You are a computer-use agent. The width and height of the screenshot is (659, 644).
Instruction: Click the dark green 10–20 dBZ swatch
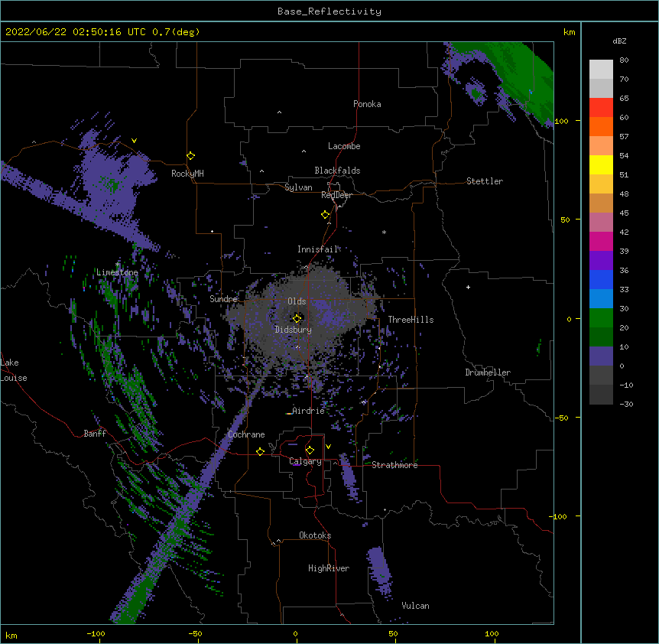(601, 337)
